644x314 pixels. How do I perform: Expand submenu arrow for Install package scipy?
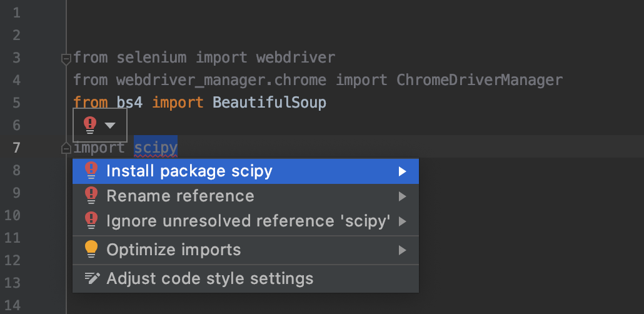pos(403,171)
